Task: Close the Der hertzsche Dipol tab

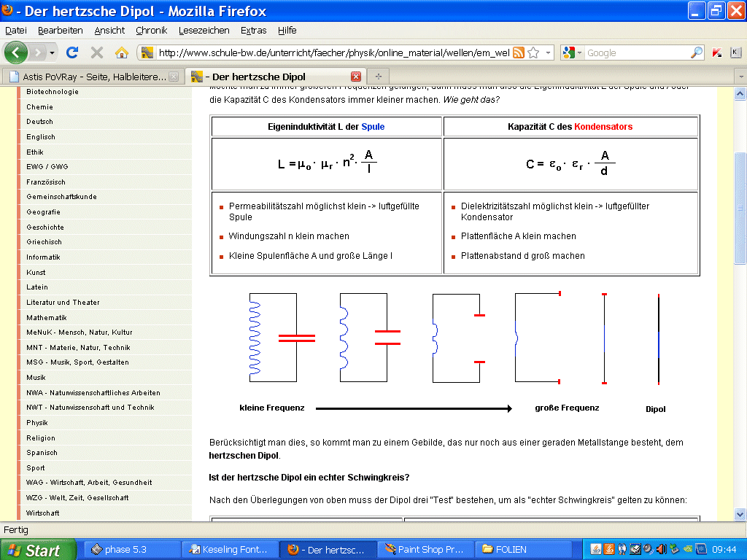Action: tap(356, 77)
